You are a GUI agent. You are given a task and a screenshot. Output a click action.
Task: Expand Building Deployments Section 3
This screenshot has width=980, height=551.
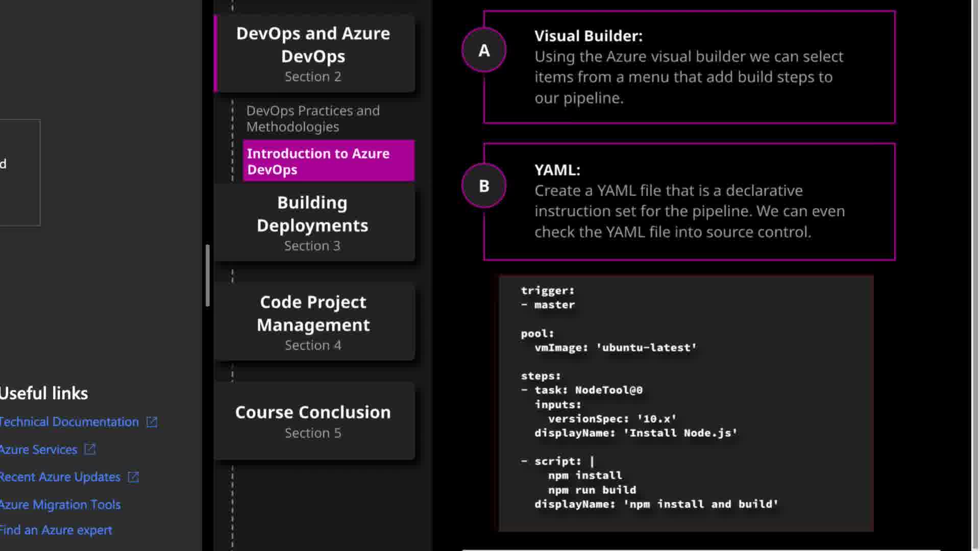[x=312, y=223]
